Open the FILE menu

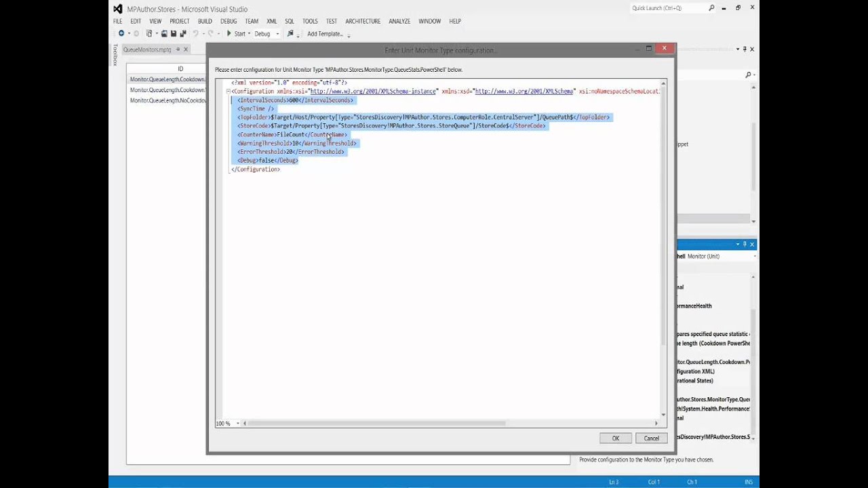118,21
